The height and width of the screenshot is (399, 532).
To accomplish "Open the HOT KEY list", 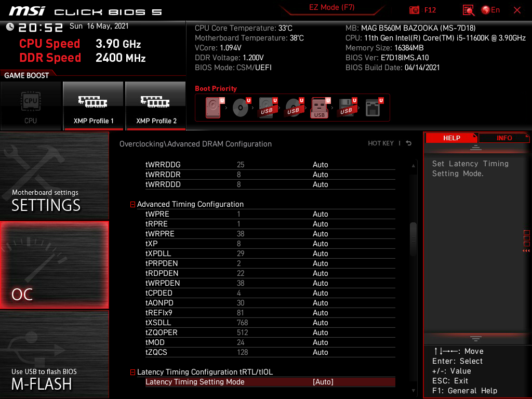I will [x=381, y=143].
